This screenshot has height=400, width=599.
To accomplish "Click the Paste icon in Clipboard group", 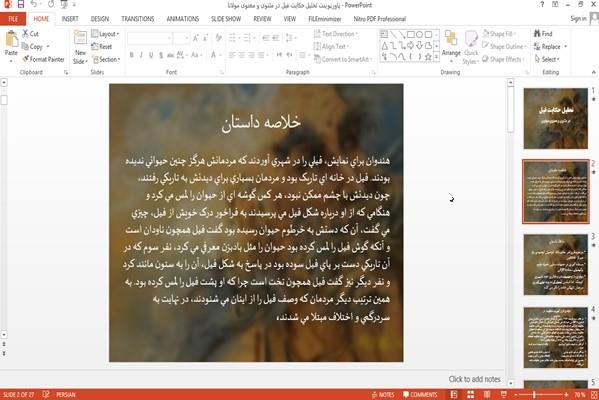I will (x=11, y=39).
